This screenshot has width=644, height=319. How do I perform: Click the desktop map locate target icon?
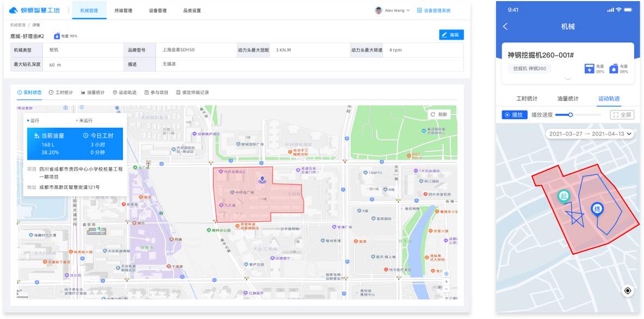(x=447, y=273)
